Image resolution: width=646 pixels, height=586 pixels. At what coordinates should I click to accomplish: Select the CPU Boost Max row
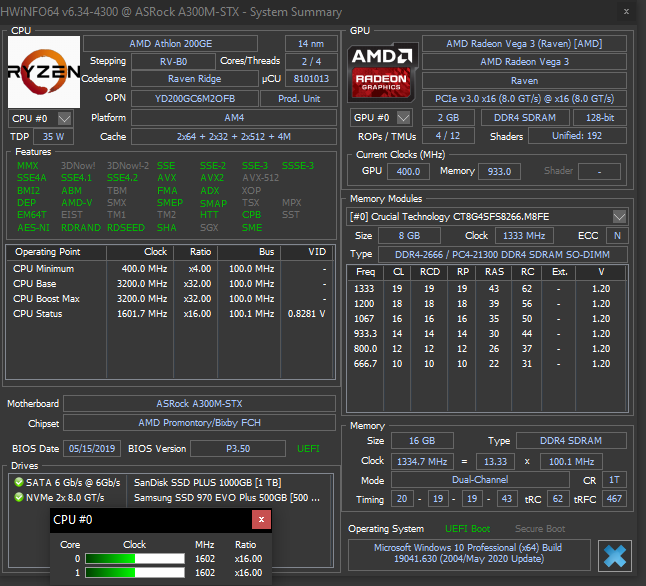[x=170, y=299]
